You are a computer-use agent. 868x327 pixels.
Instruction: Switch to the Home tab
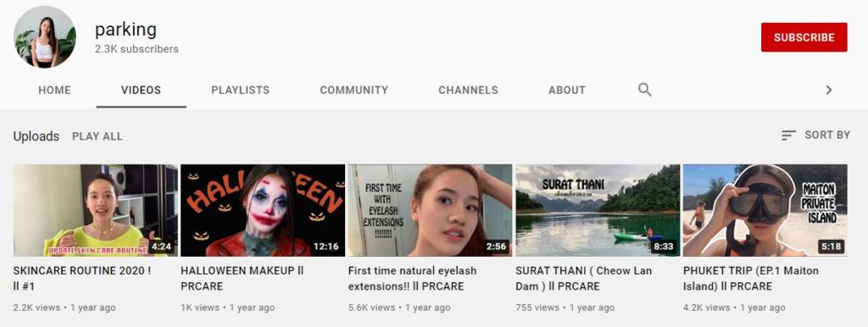click(54, 90)
